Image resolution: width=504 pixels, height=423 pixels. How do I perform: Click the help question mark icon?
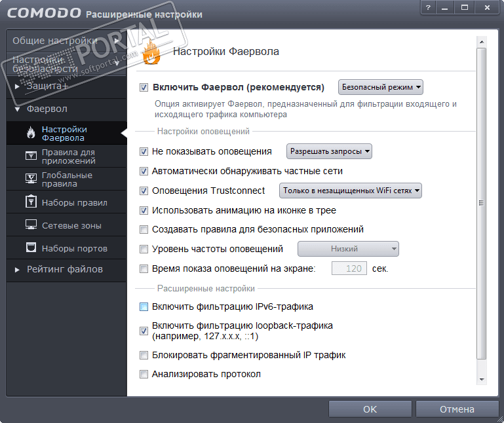427,8
